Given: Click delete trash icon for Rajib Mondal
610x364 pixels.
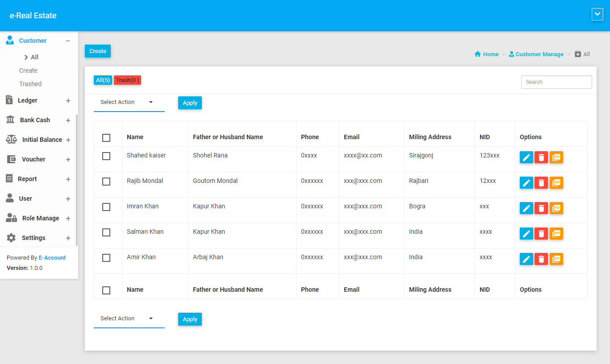Looking at the screenshot, I should [541, 183].
